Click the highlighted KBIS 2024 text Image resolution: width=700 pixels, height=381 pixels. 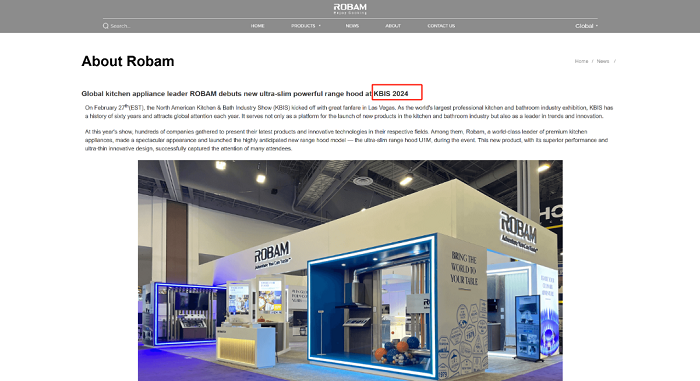[x=391, y=94]
